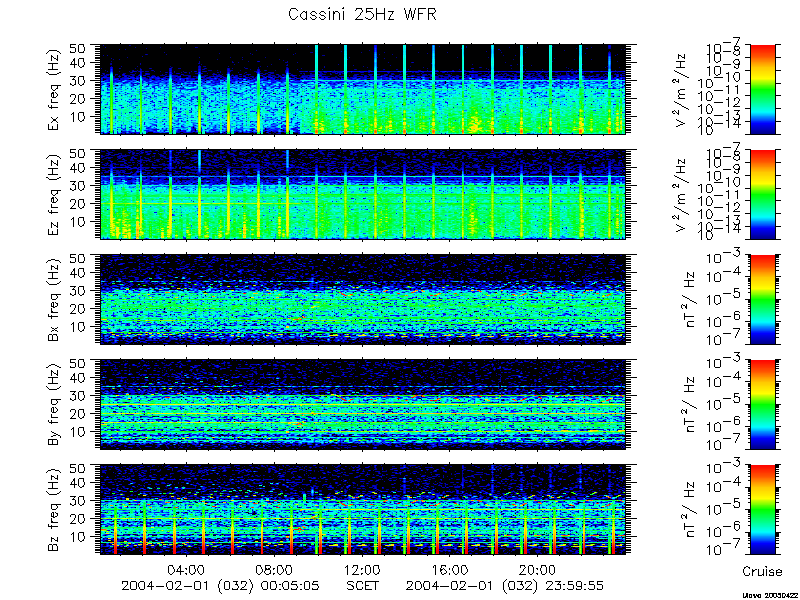Click the Ex panel color scale bar

[x=762, y=89]
